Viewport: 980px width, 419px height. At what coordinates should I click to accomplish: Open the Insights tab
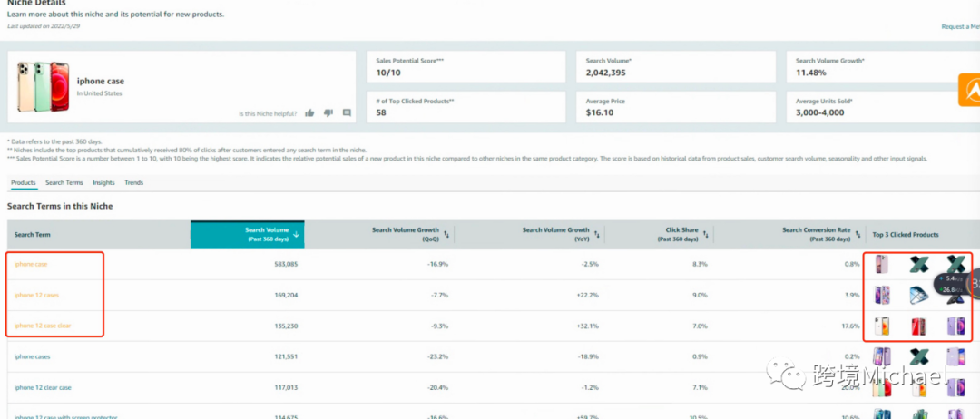click(103, 183)
